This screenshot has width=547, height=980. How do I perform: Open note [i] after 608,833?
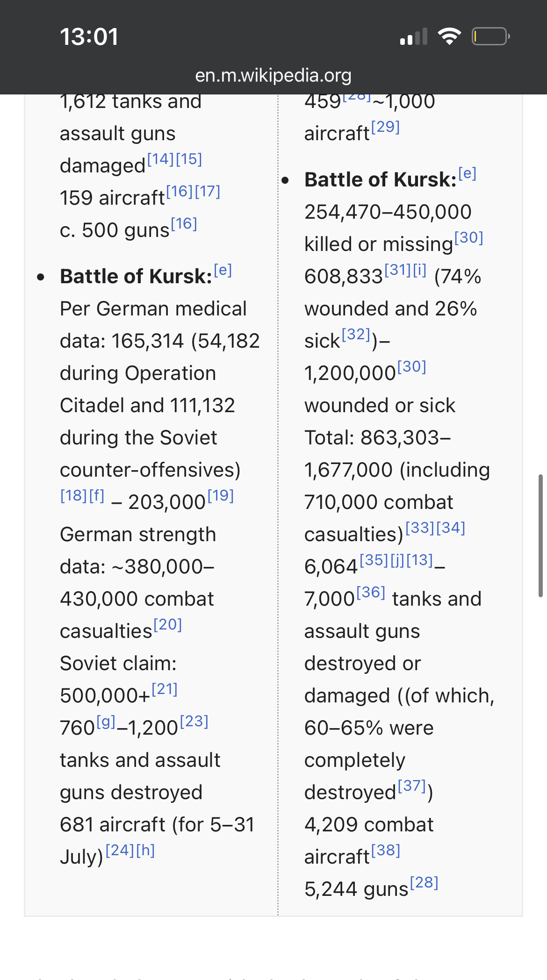420,270
